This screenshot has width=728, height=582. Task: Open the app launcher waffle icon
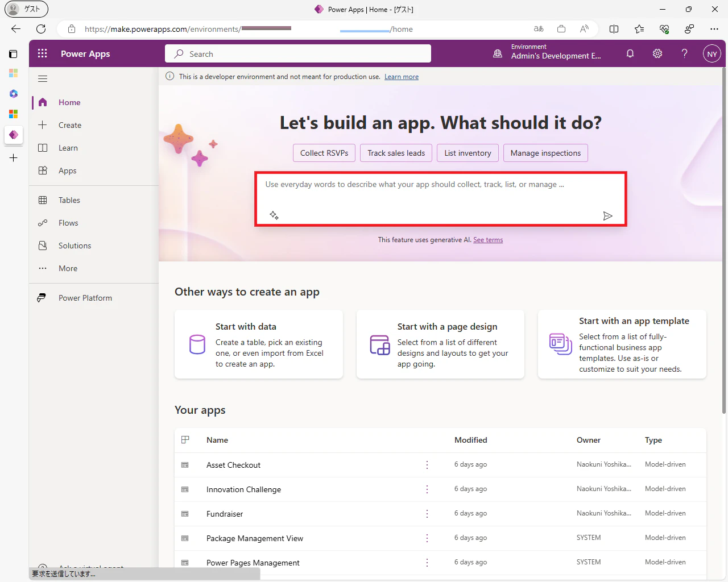pos(43,53)
